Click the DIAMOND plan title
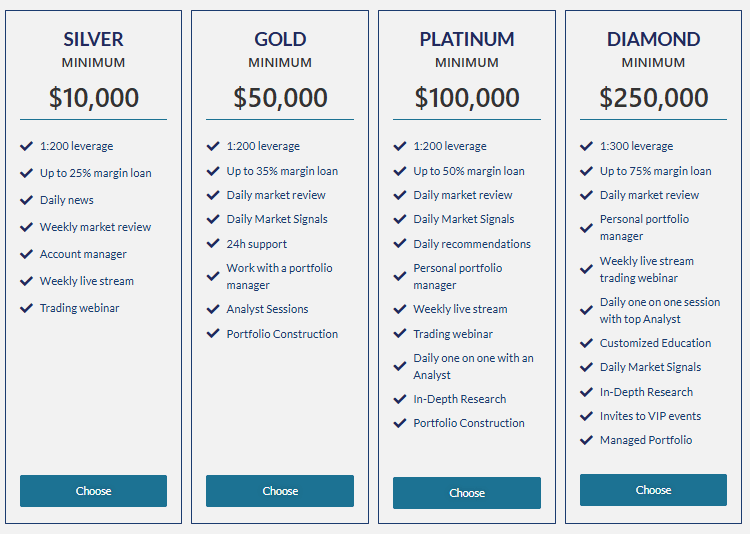 point(653,40)
